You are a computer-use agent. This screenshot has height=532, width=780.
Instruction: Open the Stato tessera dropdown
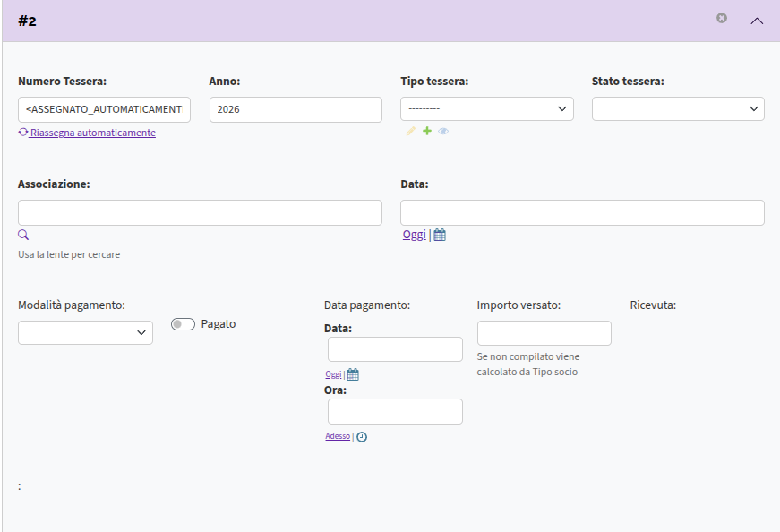[678, 109]
